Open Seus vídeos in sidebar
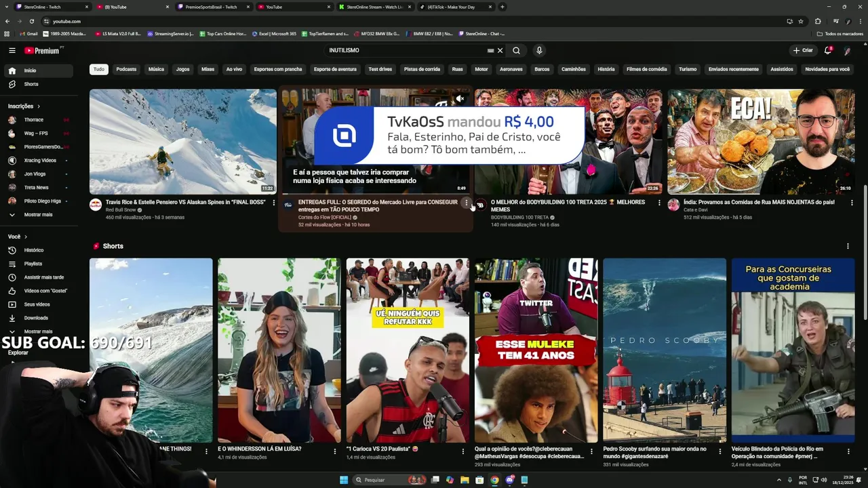The image size is (868, 488). point(39,304)
